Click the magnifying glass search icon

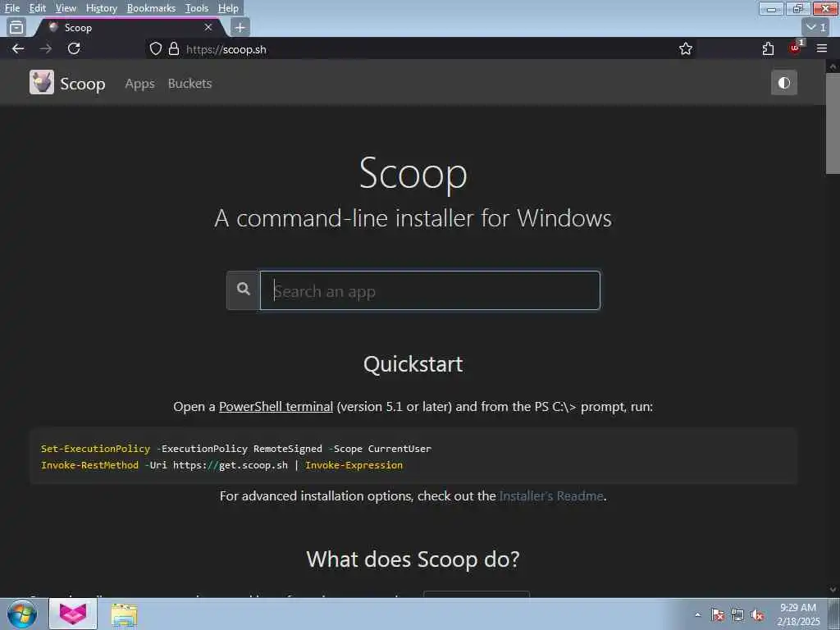point(243,290)
